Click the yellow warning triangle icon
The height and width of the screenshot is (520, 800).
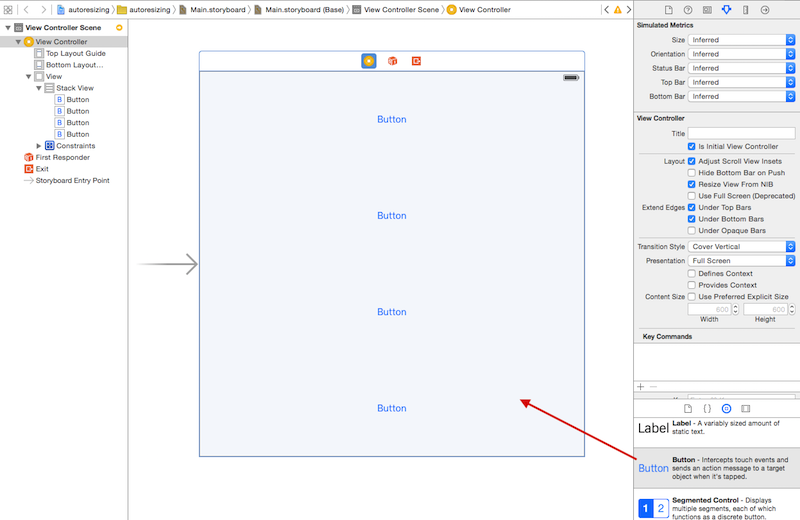pyautogui.click(x=617, y=10)
